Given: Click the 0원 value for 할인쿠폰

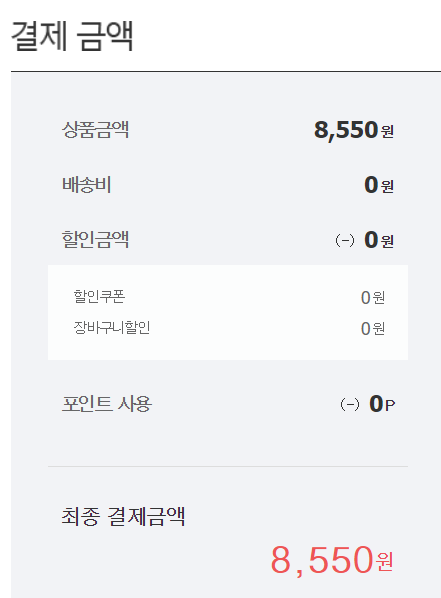Looking at the screenshot, I should pyautogui.click(x=373, y=297).
